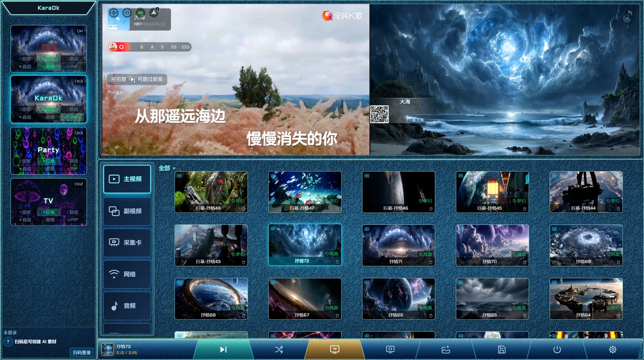Open the 采集卡 tab
644x360 pixels.
(x=127, y=243)
